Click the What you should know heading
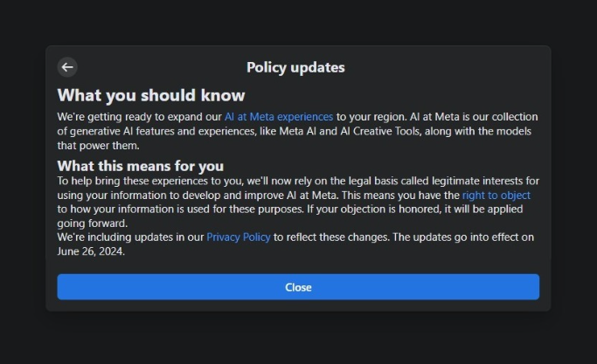Viewport: 597px width, 364px height. click(x=151, y=95)
